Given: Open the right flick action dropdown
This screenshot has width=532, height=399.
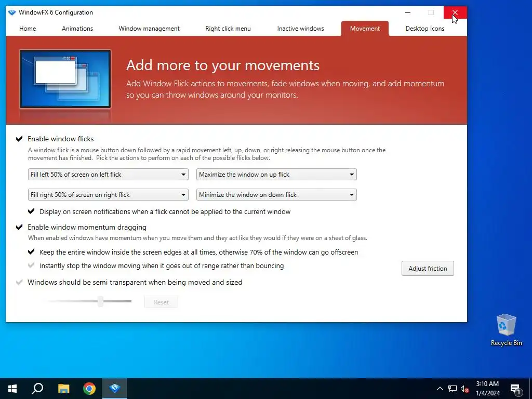Looking at the screenshot, I should 108,195.
